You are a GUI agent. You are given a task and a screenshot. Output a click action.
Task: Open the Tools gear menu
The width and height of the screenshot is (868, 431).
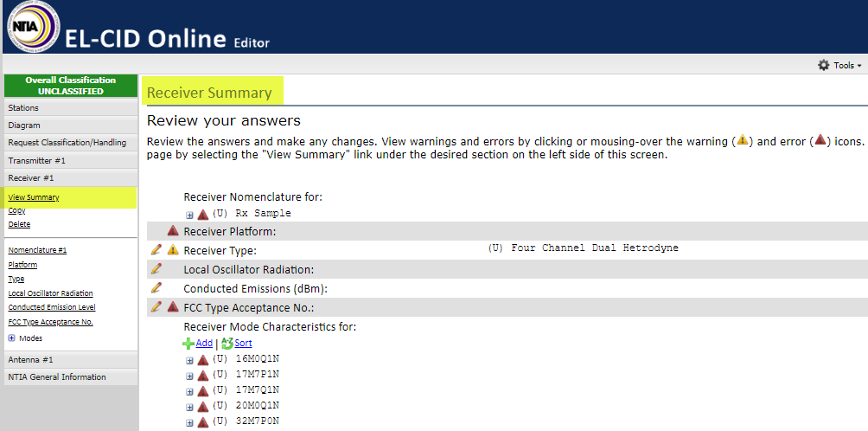[x=839, y=66]
